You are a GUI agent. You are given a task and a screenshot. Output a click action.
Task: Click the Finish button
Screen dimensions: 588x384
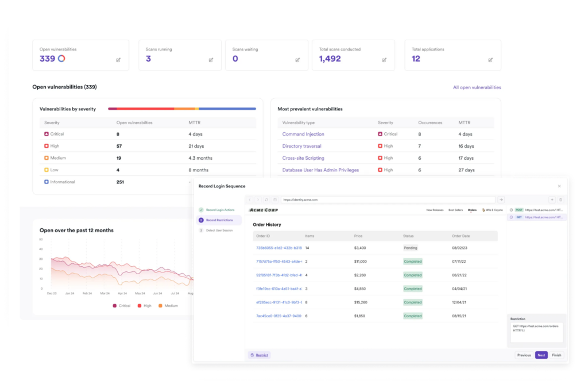point(556,355)
